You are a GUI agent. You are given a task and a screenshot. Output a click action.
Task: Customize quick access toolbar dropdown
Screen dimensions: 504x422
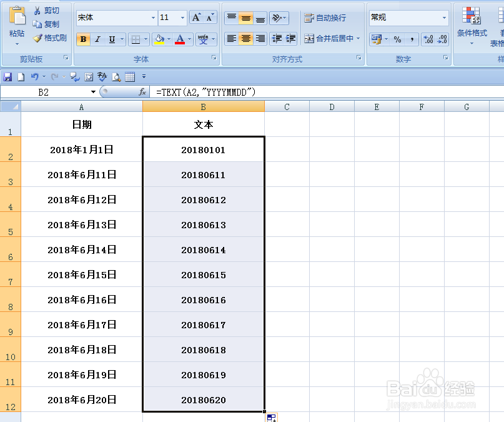[144, 76]
